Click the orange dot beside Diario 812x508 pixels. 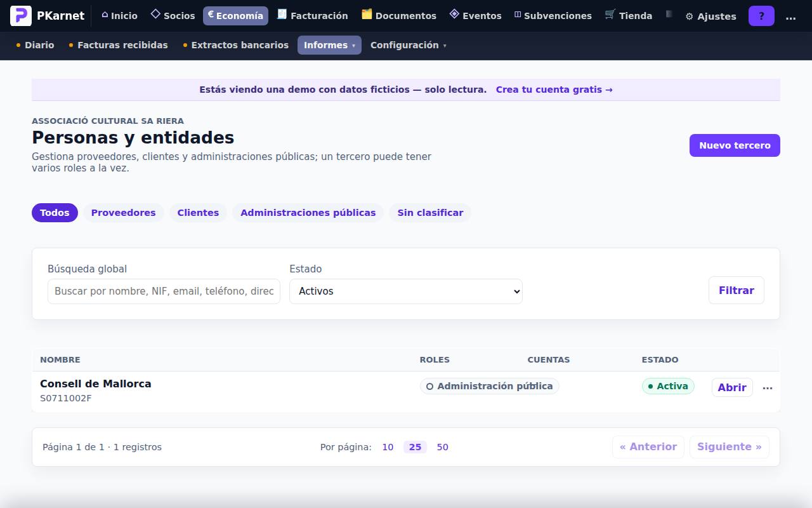click(18, 45)
